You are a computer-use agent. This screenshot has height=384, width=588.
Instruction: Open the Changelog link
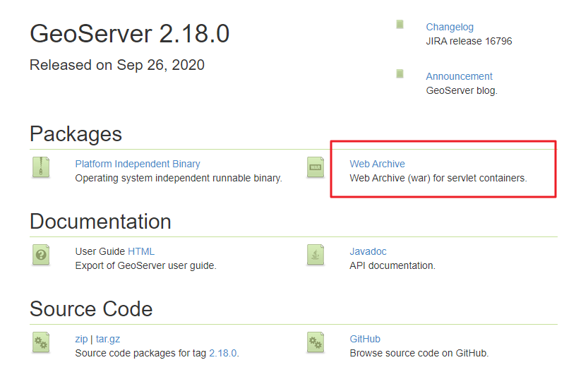(x=450, y=27)
